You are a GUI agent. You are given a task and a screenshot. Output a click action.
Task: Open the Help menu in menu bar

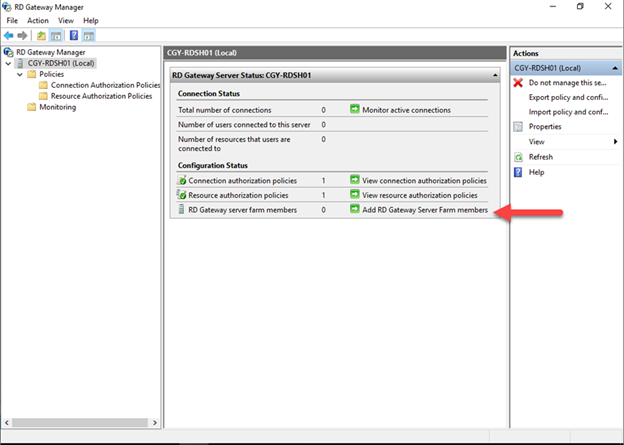91,21
